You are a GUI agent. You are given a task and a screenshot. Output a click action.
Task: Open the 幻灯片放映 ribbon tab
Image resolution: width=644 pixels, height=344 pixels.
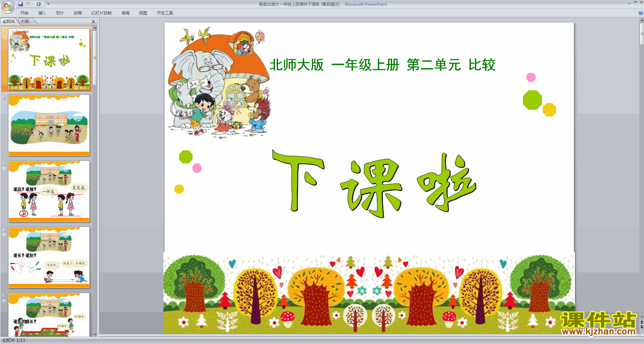(x=102, y=13)
